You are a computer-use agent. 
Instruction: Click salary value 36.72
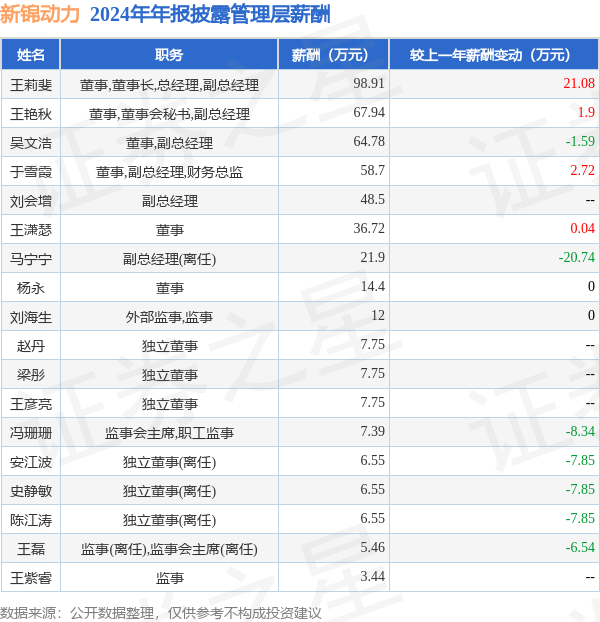point(369,228)
